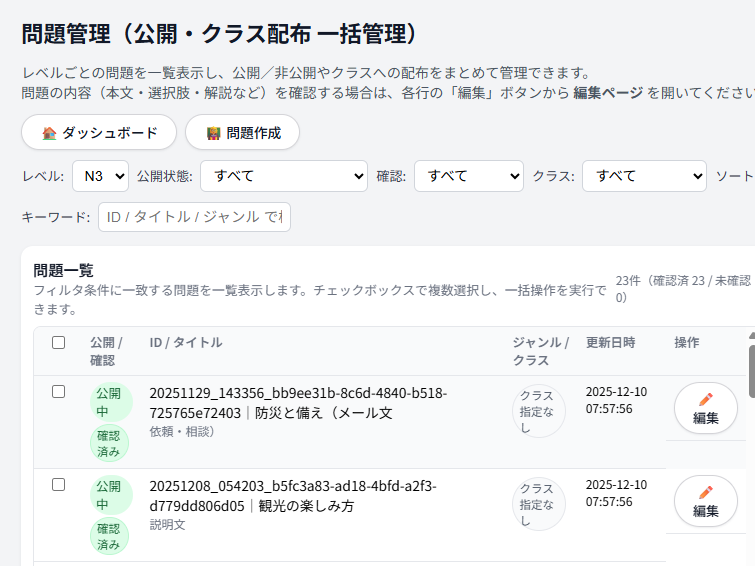Click the 更新日時 column header
Viewport: 755px width, 566px height.
pyautogui.click(x=611, y=342)
